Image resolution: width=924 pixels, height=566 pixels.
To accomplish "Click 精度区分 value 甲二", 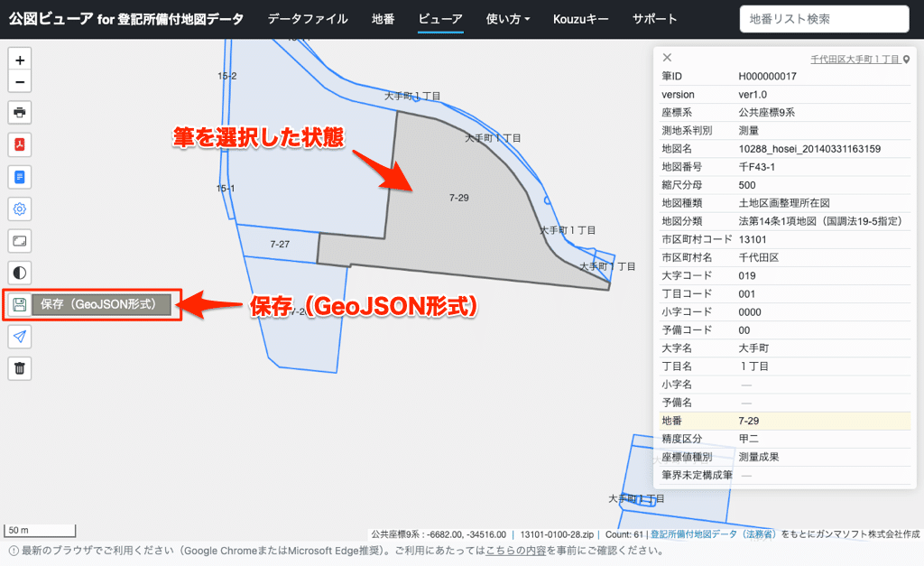I will click(x=748, y=439).
